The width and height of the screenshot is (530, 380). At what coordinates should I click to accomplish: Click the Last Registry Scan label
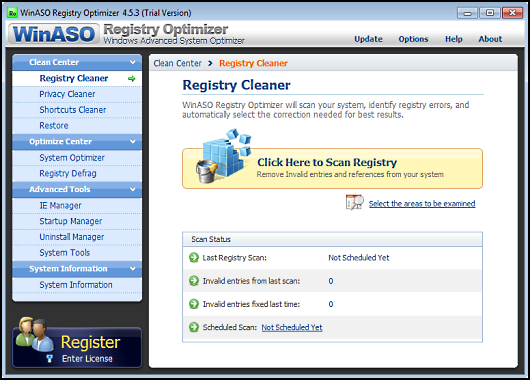tap(234, 258)
